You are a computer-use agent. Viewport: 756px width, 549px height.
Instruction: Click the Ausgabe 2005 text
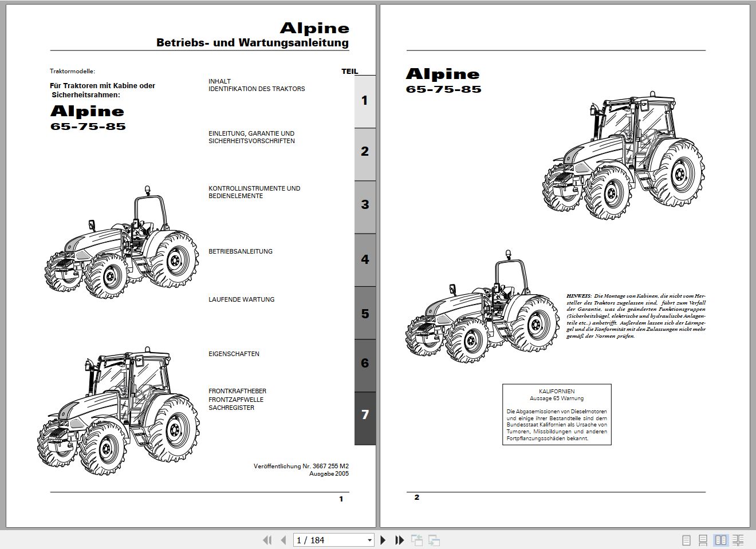329,474
